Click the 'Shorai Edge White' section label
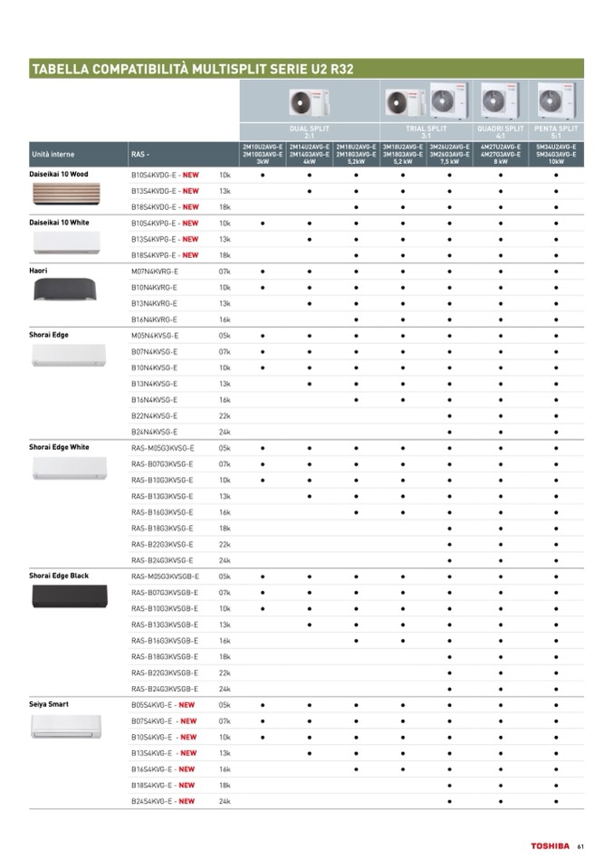614x868 pixels. pos(59,447)
